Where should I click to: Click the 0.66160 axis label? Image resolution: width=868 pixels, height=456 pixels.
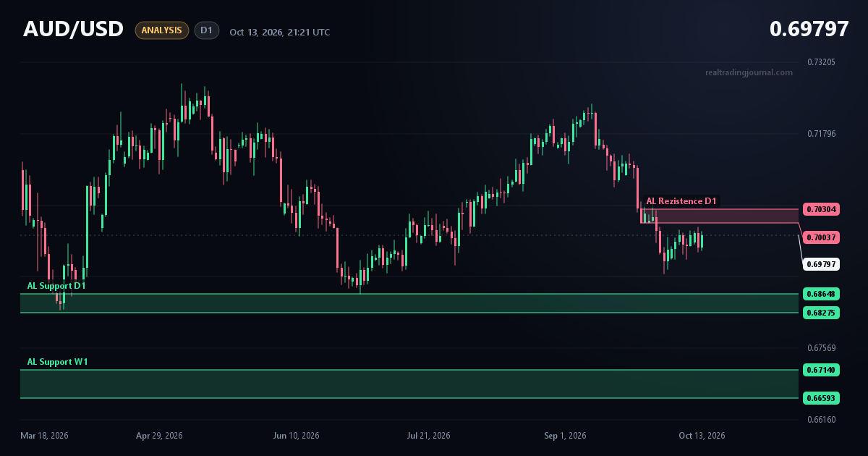821,420
